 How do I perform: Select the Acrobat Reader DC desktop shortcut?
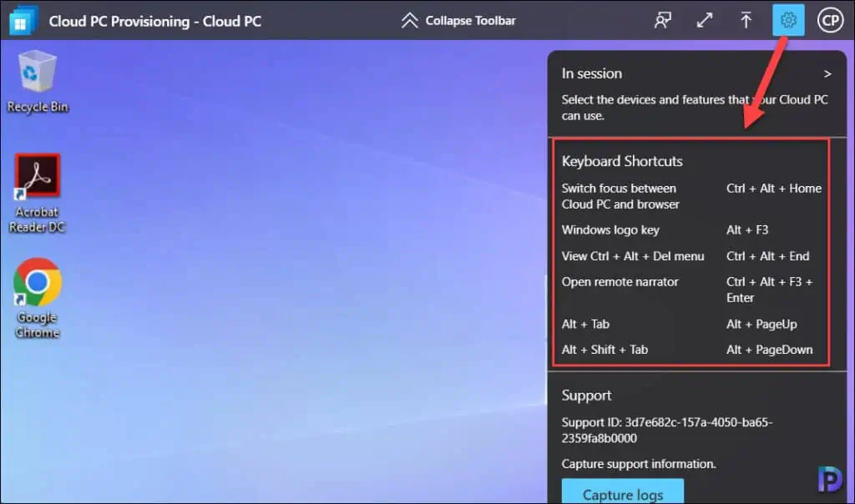pos(37,194)
